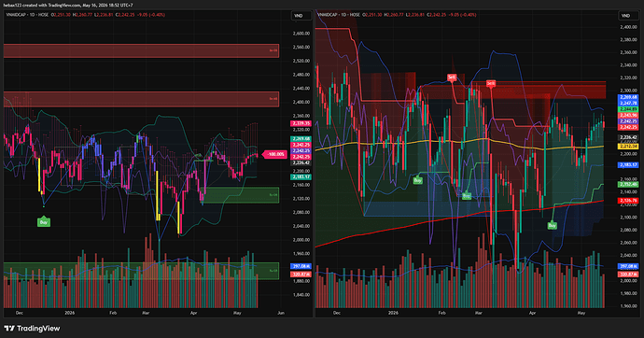
Task: Click the TradingView logo at bottom left
Action: (x=32, y=328)
